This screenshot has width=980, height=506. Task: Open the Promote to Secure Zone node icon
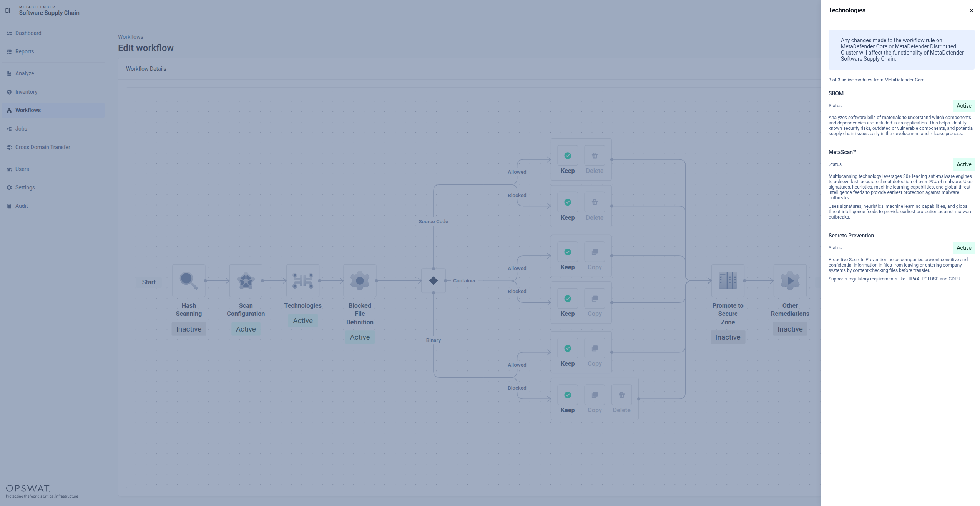point(728,281)
